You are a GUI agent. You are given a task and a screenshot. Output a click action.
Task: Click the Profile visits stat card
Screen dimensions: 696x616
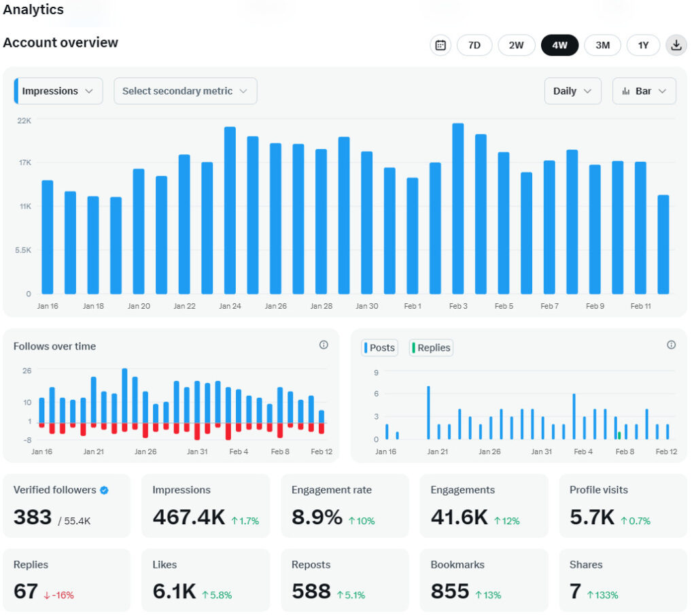click(622, 505)
